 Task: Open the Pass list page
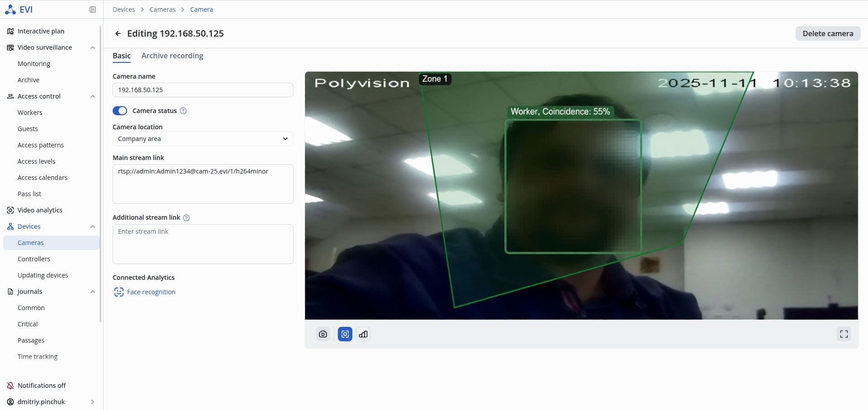click(29, 194)
